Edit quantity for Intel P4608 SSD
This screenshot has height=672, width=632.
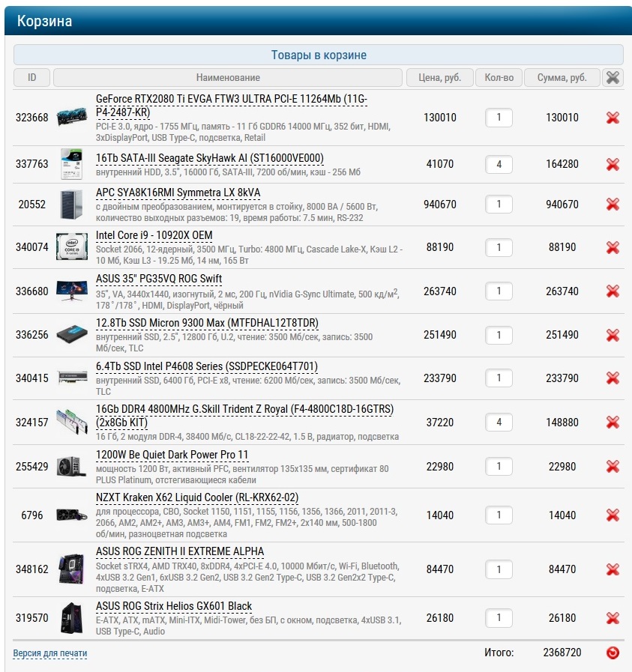click(x=499, y=378)
